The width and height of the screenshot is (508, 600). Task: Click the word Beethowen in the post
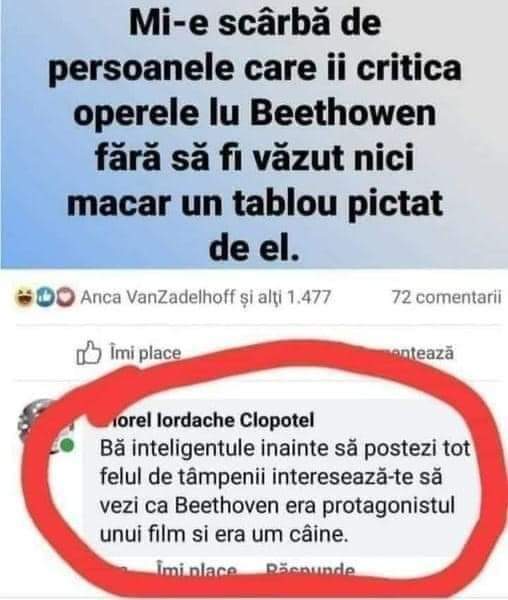pyautogui.click(x=344, y=113)
